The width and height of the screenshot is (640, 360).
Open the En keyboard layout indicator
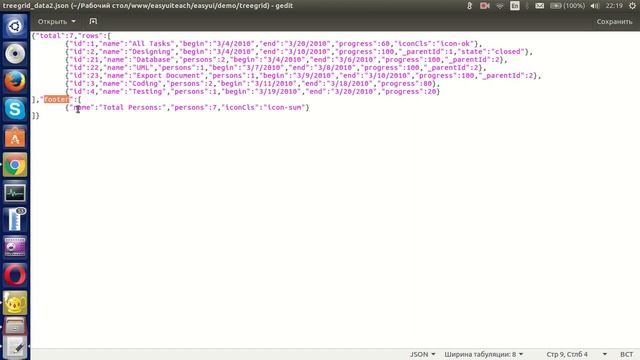click(x=515, y=6)
